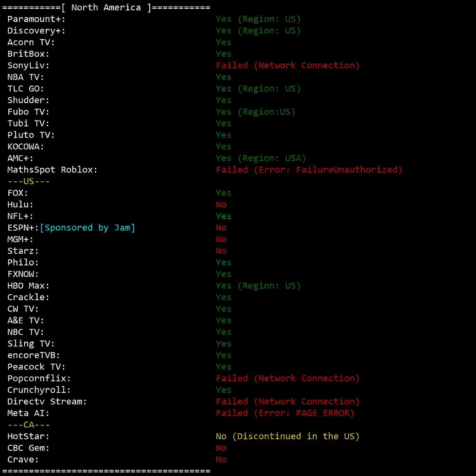Click the FailureUnauthorized error message
476x476 pixels.
point(309,170)
